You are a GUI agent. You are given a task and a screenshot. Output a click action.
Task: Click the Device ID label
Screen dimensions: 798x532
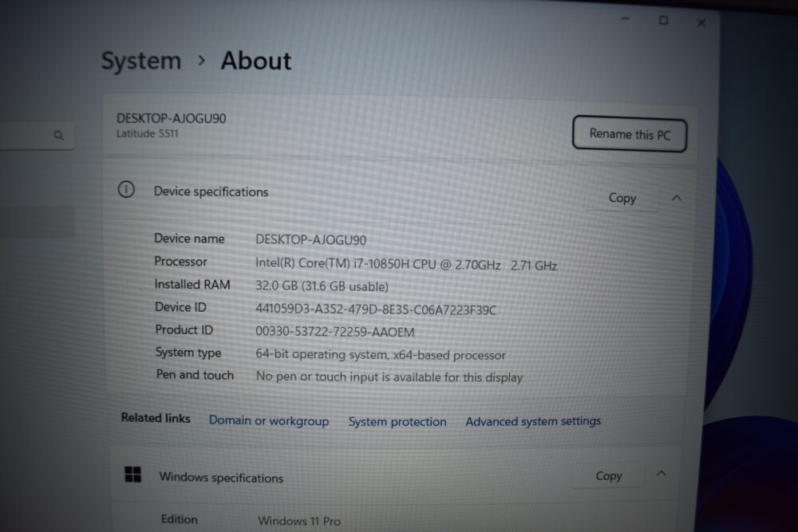pyautogui.click(x=180, y=307)
